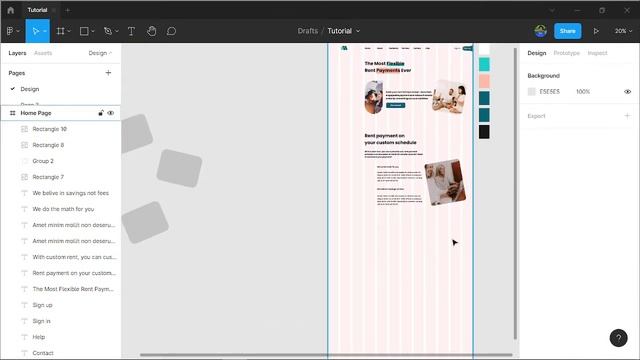Click the user avatar icon
This screenshot has height=360, width=640.
click(x=540, y=31)
